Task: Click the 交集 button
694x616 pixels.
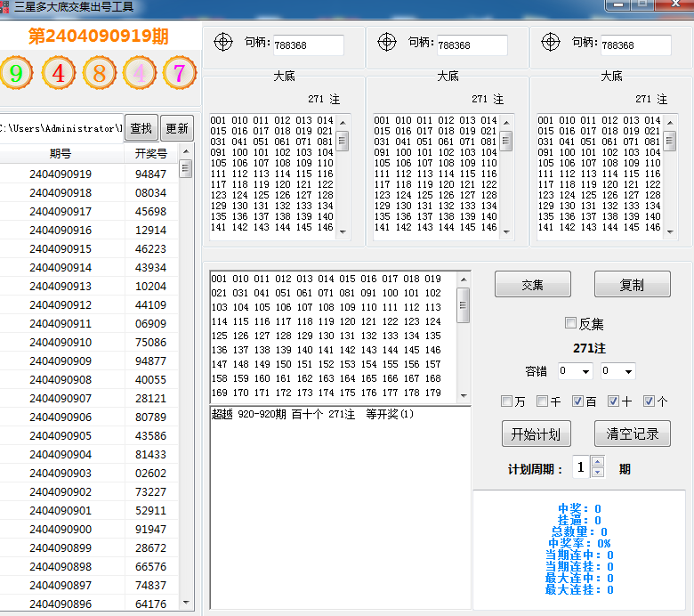Action: tap(532, 285)
